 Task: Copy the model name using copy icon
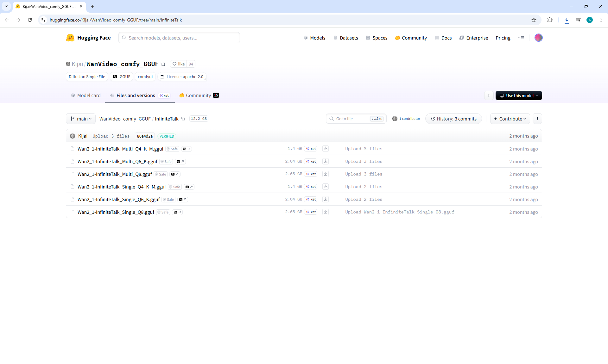pyautogui.click(x=163, y=64)
